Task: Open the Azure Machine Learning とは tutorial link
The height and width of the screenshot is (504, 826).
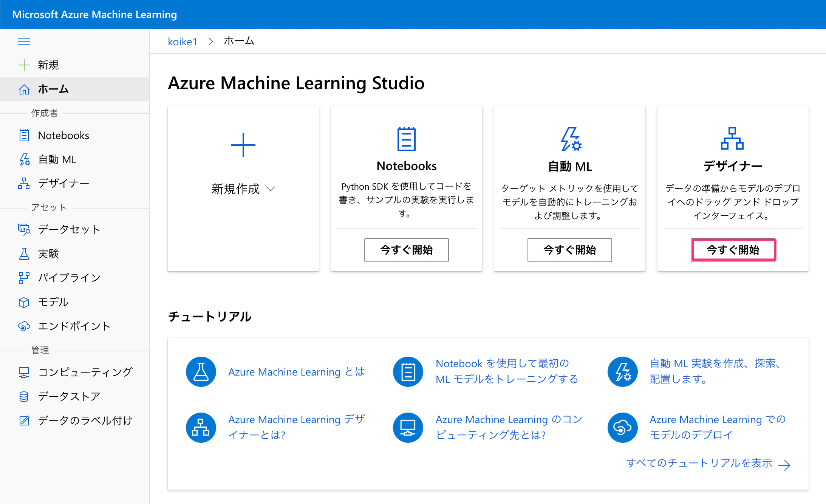Action: [297, 372]
